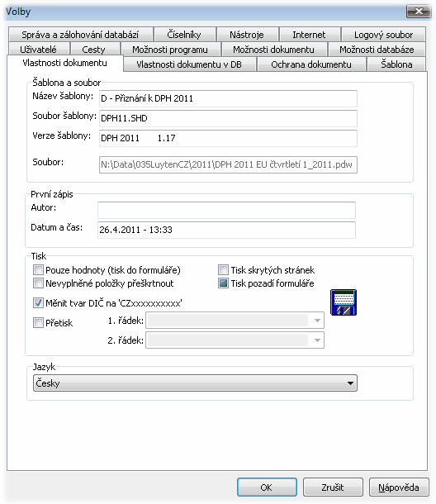Enable the Přetisk checkbox

click(x=38, y=322)
